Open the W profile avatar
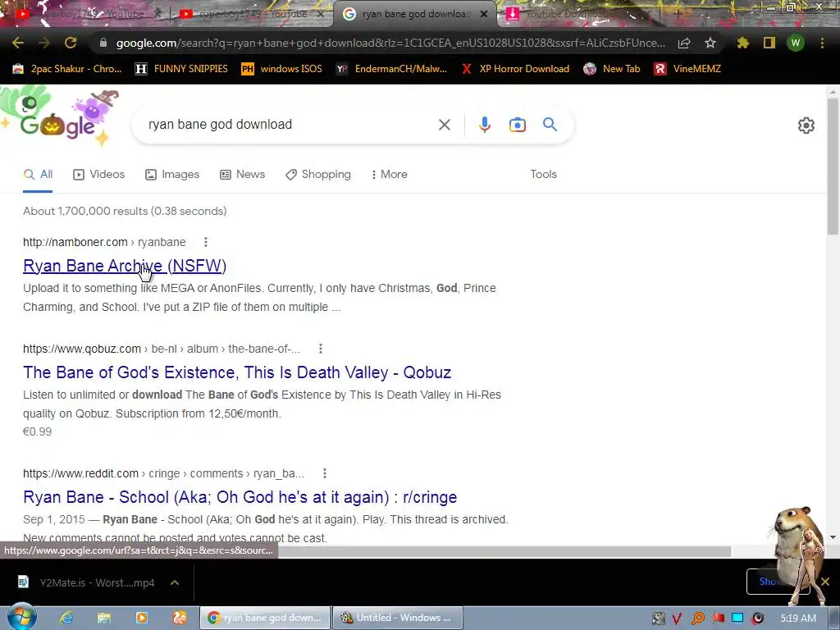Screen dimensions: 840x630 click(796, 43)
